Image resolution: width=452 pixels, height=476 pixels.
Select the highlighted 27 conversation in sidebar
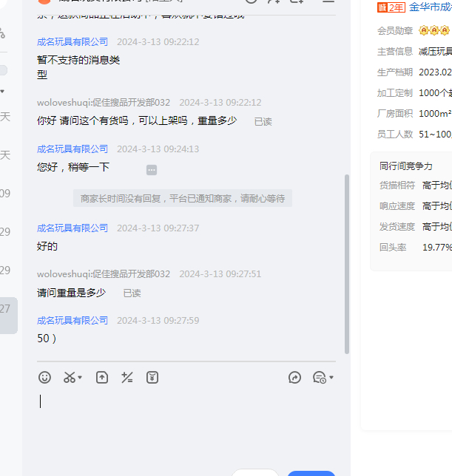click(x=7, y=309)
